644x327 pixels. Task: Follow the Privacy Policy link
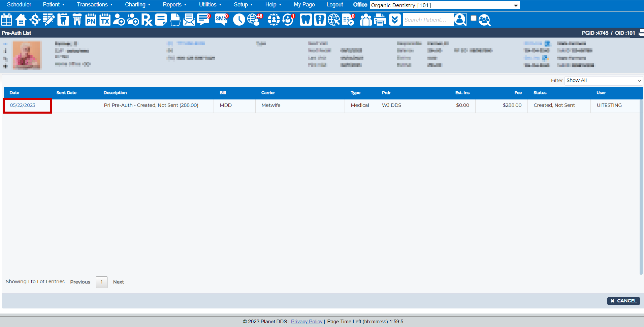(x=307, y=322)
